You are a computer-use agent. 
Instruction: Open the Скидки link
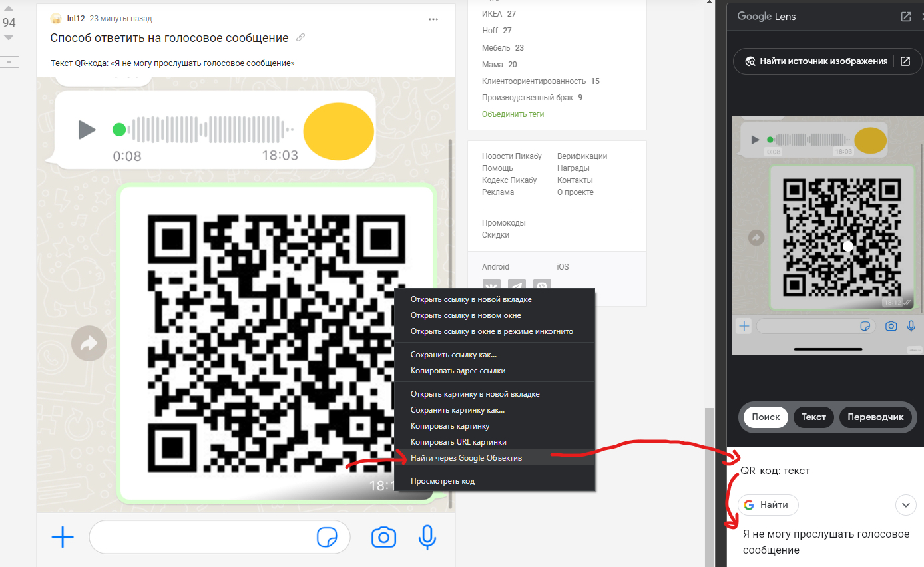point(495,235)
